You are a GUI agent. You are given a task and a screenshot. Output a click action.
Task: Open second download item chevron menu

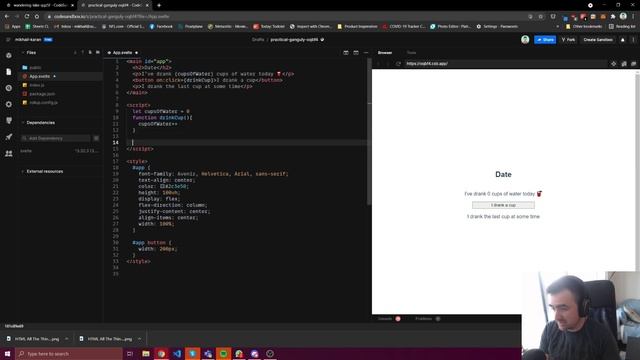(140, 339)
